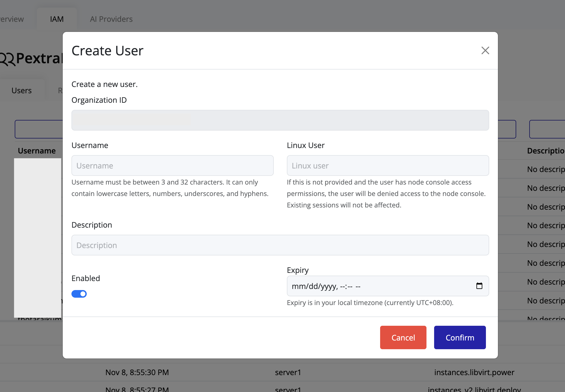Switch to the IAM tab

(56, 19)
